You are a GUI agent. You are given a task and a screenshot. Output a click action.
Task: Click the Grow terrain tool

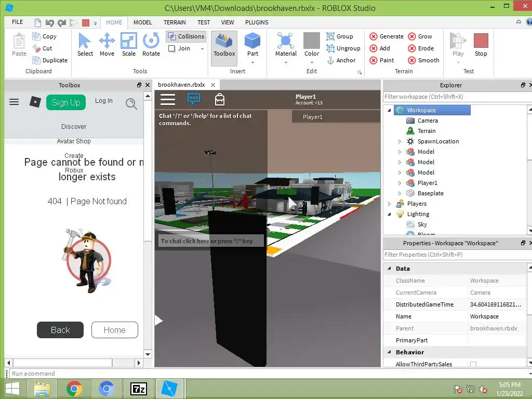point(420,36)
